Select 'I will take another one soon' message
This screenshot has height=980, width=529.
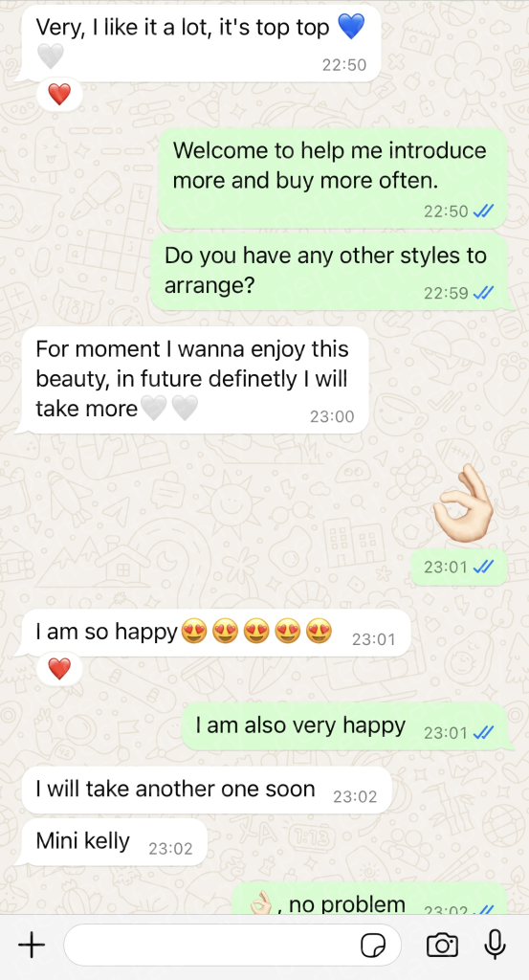[x=207, y=790]
